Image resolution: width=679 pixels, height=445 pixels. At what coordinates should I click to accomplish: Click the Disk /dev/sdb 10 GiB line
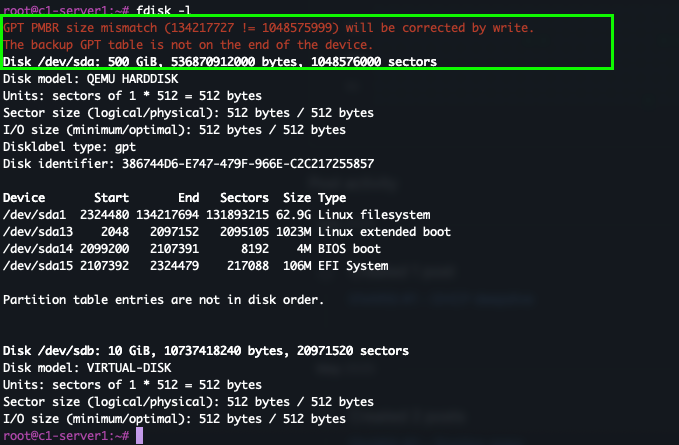pyautogui.click(x=205, y=351)
